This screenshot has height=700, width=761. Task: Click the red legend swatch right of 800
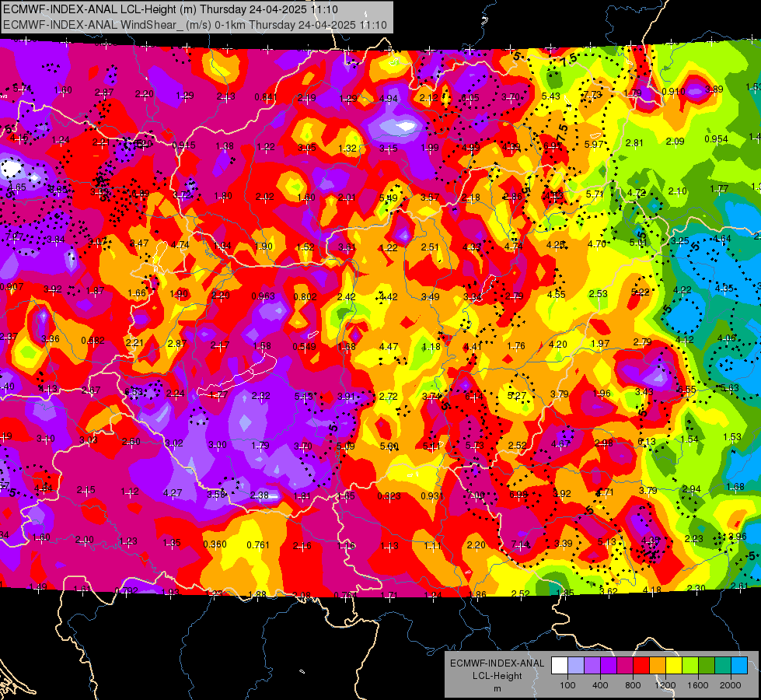[x=641, y=666]
